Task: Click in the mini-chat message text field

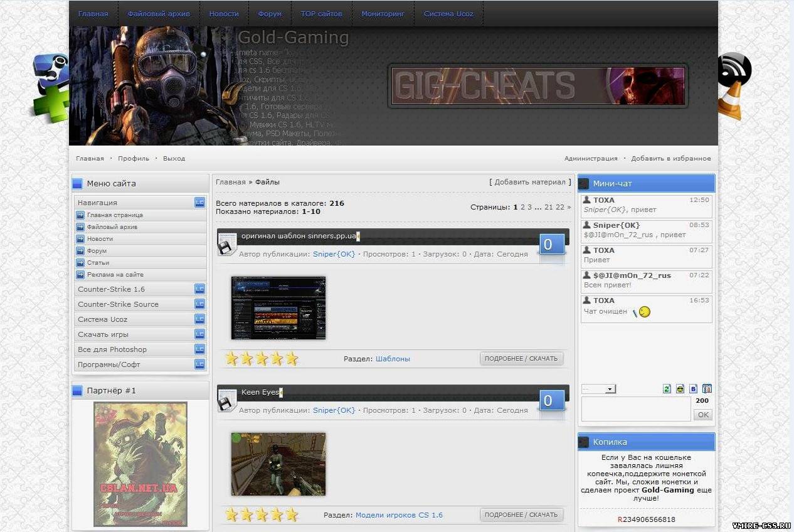Action: click(x=636, y=409)
